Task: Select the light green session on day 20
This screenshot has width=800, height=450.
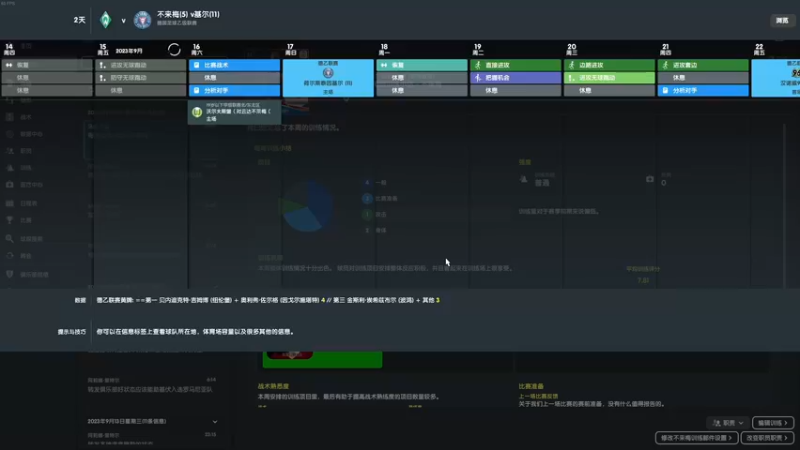Action: tap(610, 78)
